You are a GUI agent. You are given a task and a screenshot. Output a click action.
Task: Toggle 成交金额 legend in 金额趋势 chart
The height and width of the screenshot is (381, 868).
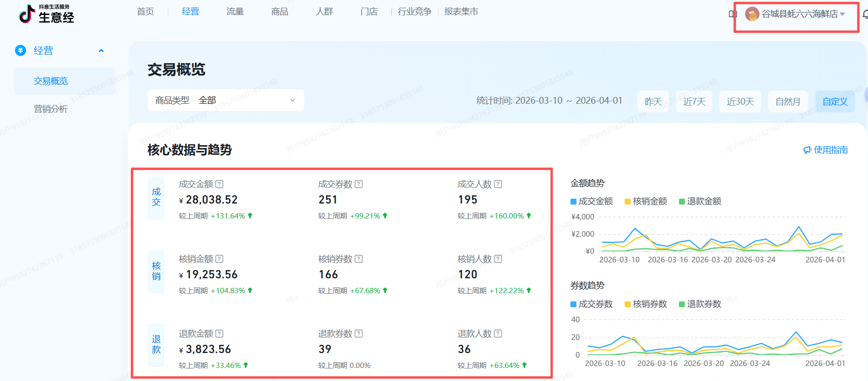pyautogui.click(x=591, y=201)
